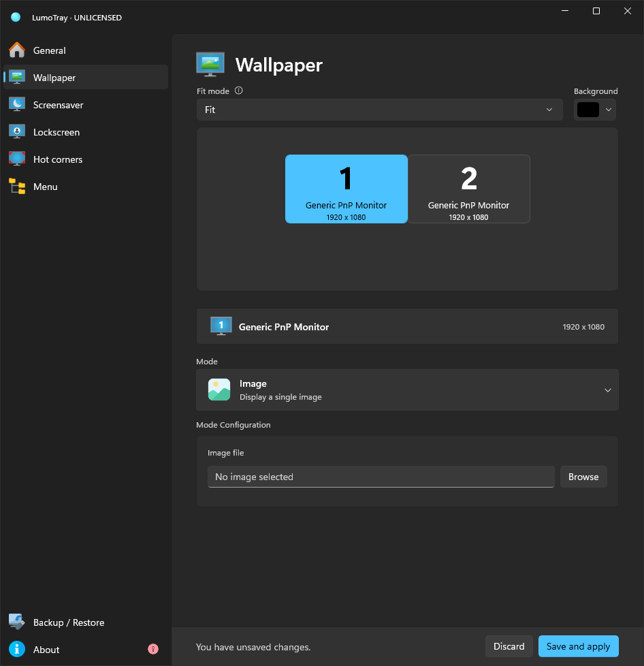Discard the unsaved changes
644x666 pixels.
point(509,646)
